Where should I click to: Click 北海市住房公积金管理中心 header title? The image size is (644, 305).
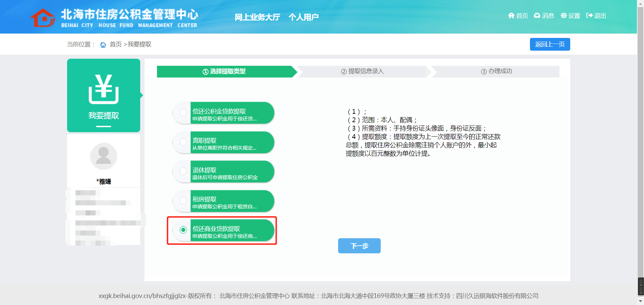(129, 14)
